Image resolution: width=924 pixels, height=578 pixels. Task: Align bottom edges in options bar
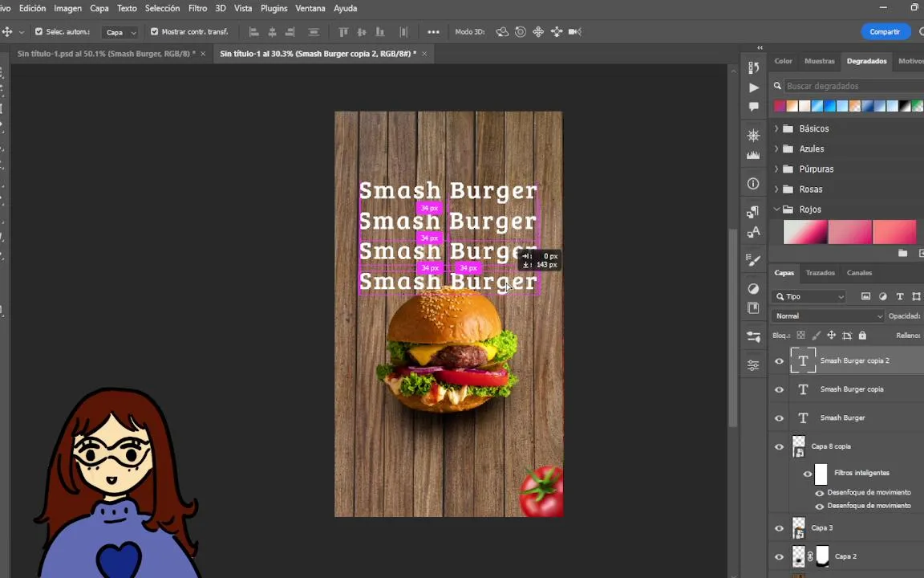(x=380, y=32)
